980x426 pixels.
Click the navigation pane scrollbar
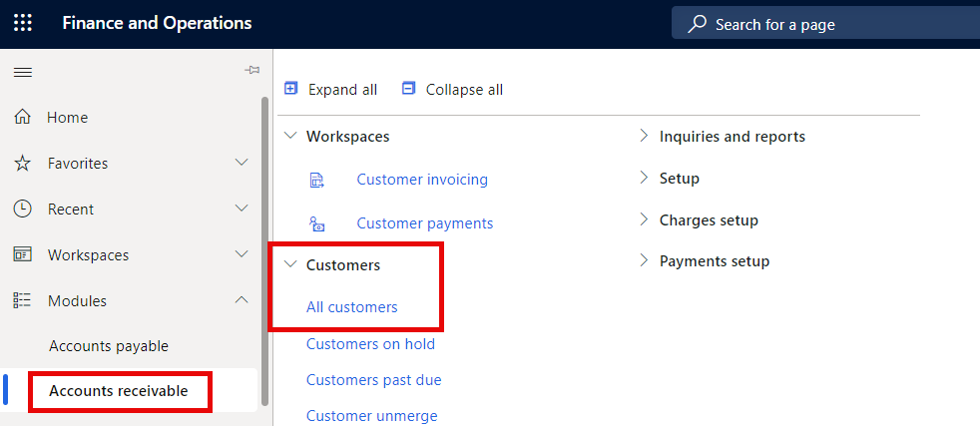(x=265, y=251)
